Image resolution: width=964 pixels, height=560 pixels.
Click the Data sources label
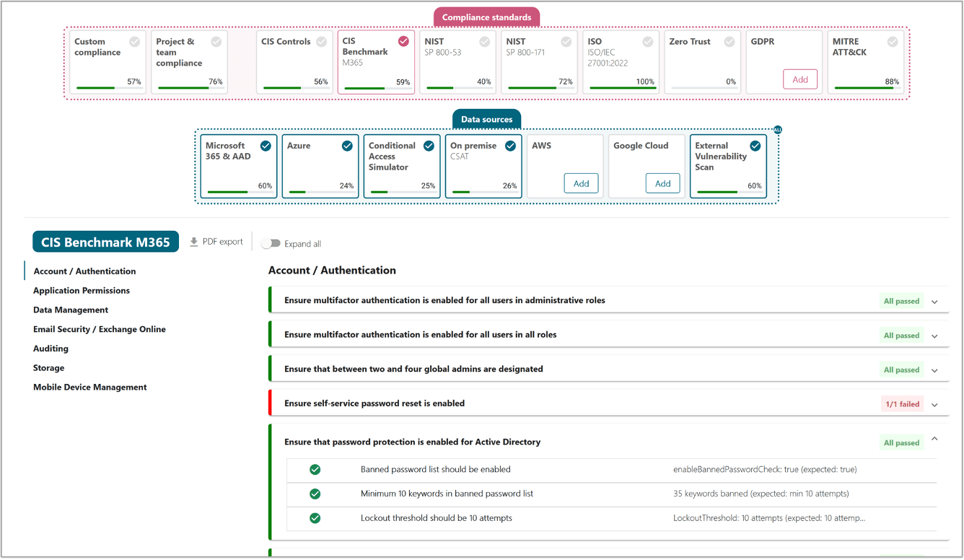(x=486, y=120)
